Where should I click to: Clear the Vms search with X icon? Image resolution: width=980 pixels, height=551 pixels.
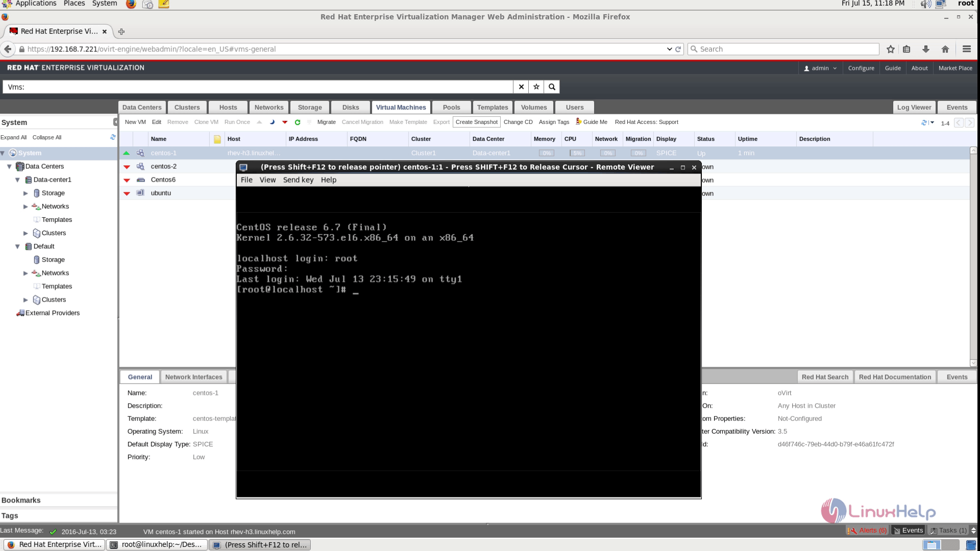coord(521,87)
